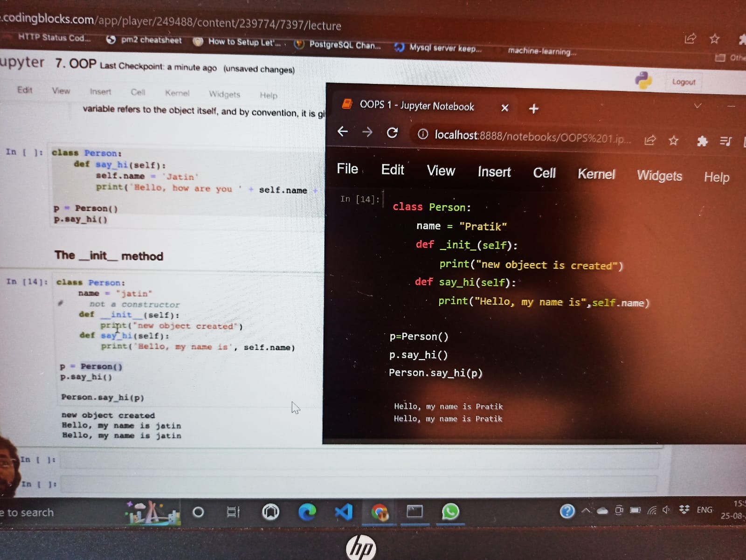Open Microsoft Edge from taskbar
746x560 pixels.
[x=307, y=512]
